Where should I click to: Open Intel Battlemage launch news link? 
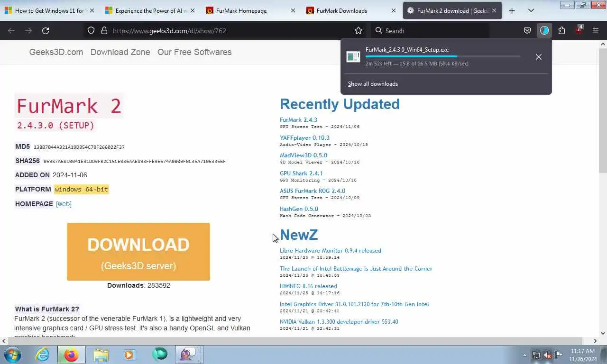356,269
